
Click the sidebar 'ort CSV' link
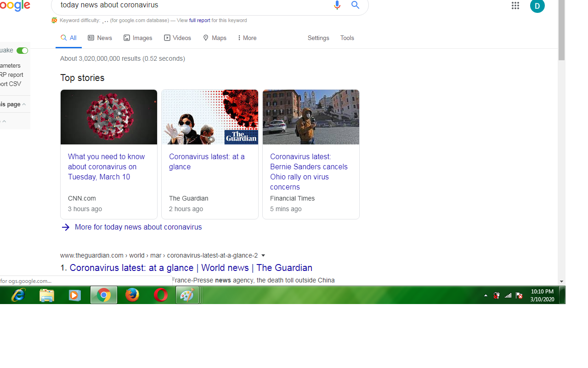point(11,84)
